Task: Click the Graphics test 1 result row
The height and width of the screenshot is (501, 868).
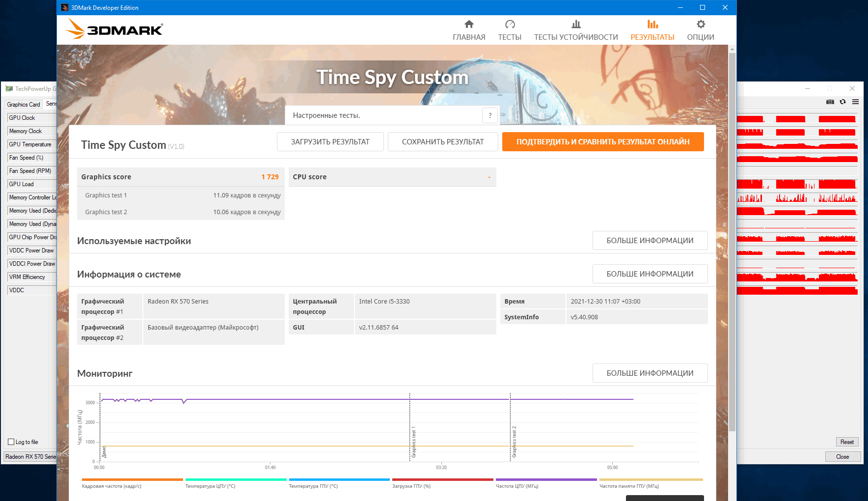Action: 181,195
